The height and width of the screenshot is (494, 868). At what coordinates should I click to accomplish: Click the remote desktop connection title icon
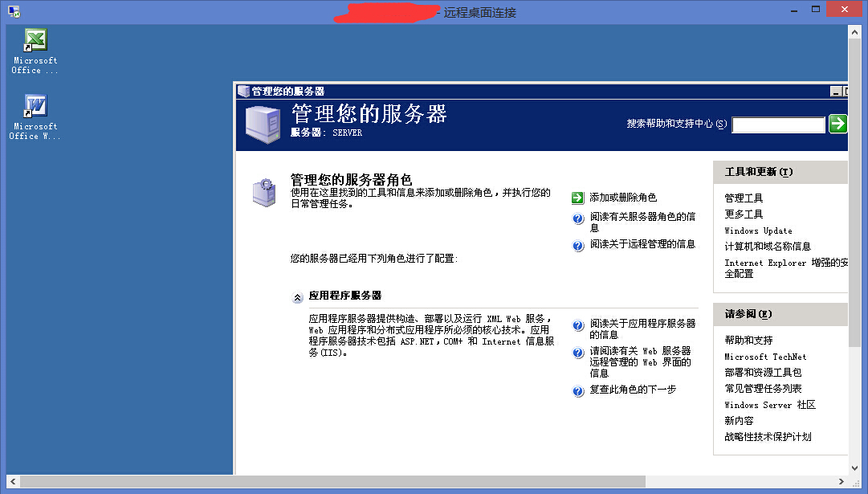point(14,11)
